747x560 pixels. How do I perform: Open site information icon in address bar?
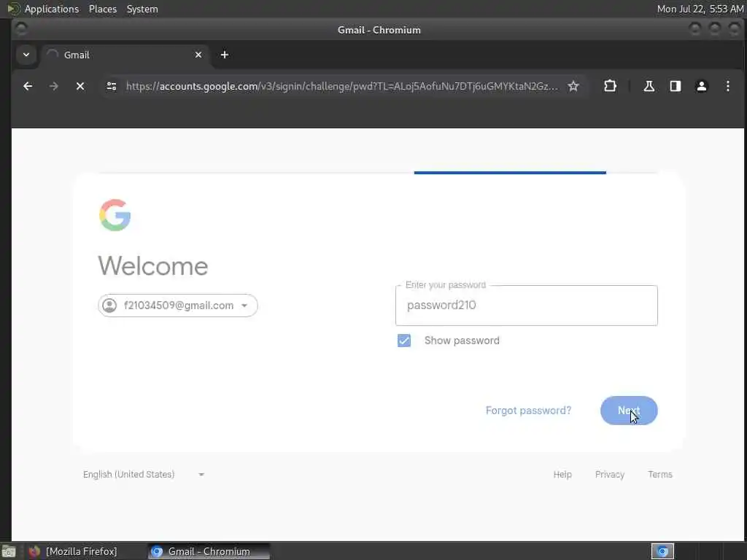112,86
